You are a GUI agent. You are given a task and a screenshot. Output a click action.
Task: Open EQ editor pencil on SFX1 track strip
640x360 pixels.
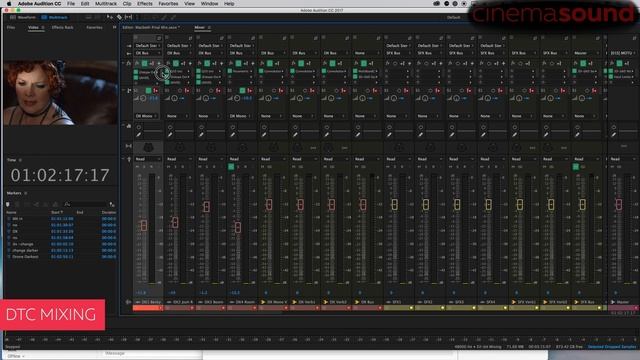click(389, 134)
